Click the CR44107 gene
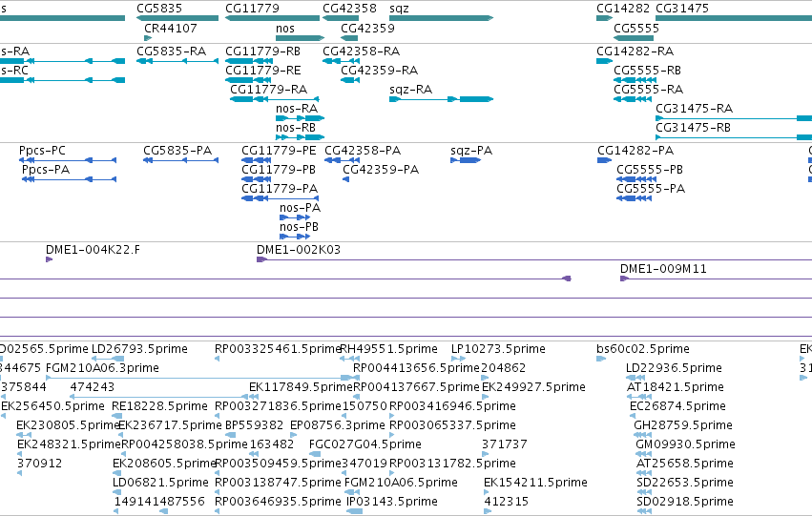The width and height of the screenshot is (812, 516). point(148,38)
